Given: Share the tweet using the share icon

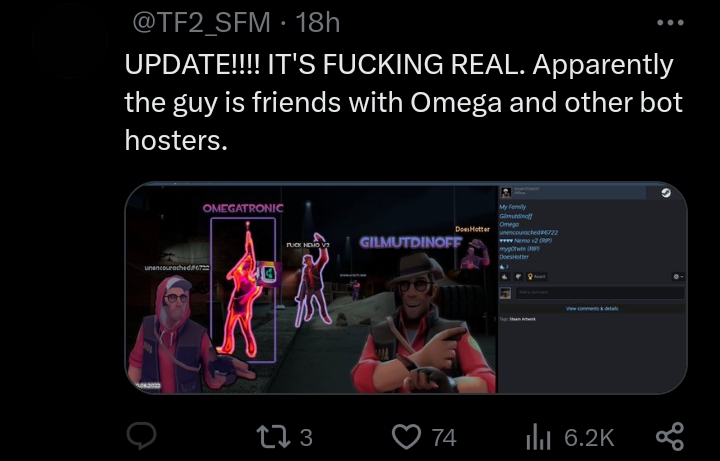Looking at the screenshot, I should coord(670,436).
